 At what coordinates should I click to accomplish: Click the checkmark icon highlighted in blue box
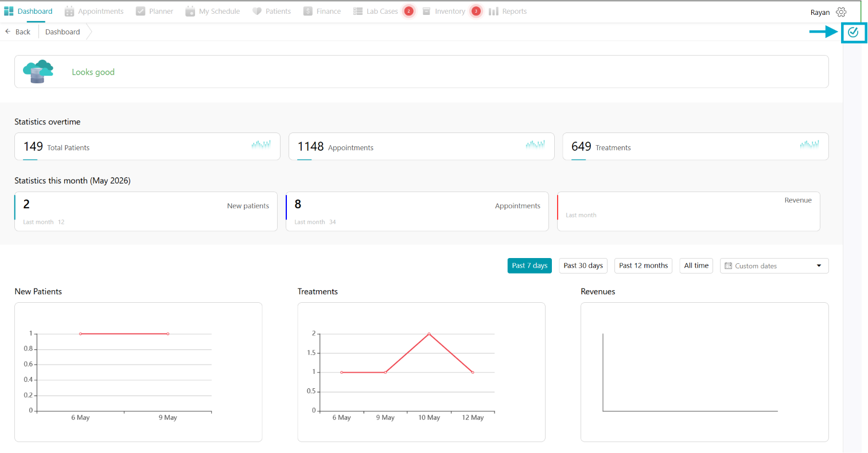(853, 32)
